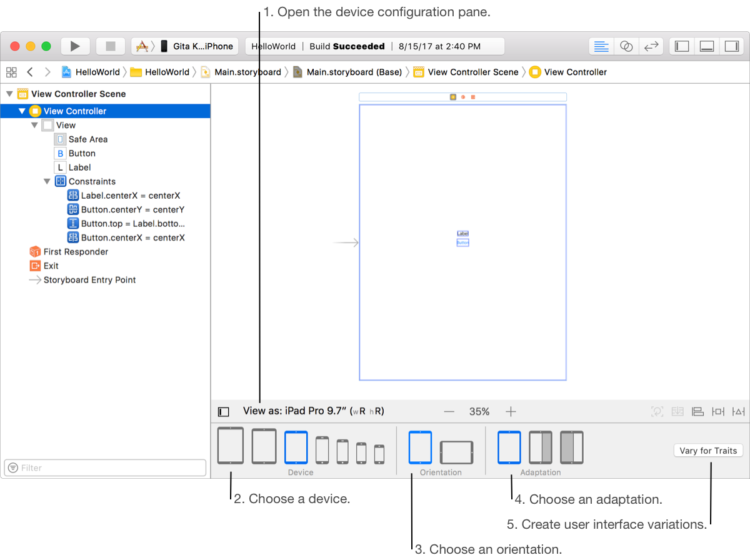Click View as: iPad Pro 9.7" label

coord(314,411)
